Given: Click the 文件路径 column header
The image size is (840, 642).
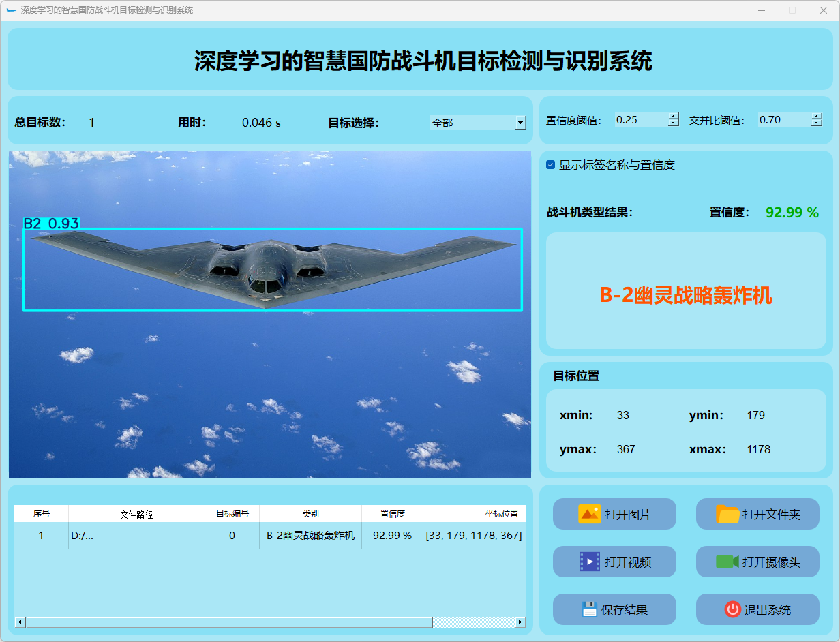Looking at the screenshot, I should [x=136, y=514].
